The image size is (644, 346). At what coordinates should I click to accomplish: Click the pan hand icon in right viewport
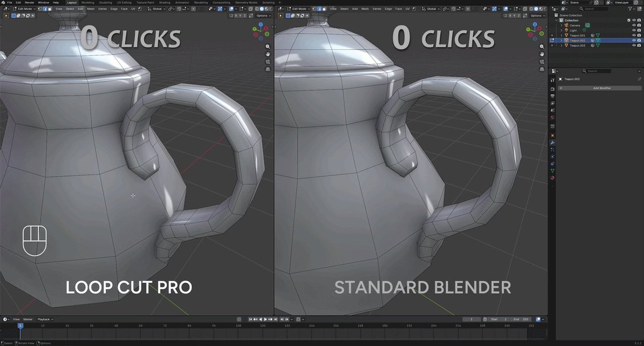pyautogui.click(x=541, y=54)
